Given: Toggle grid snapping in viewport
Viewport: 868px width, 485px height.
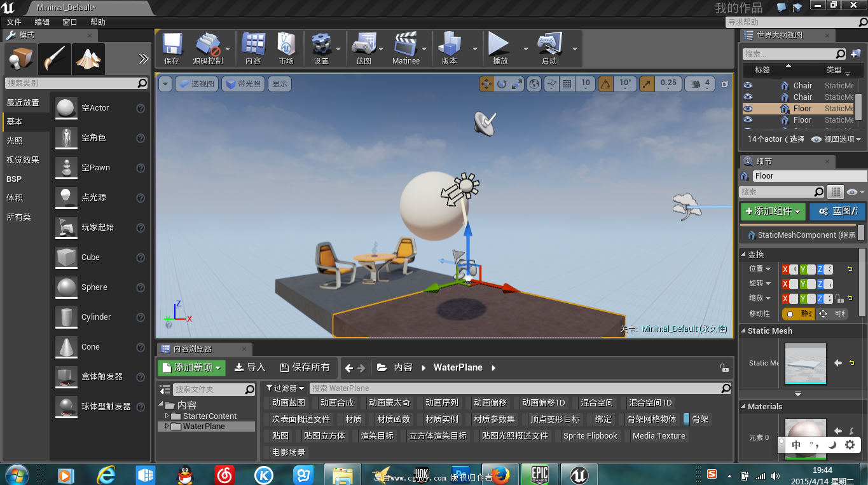Looking at the screenshot, I should pyautogui.click(x=567, y=83).
